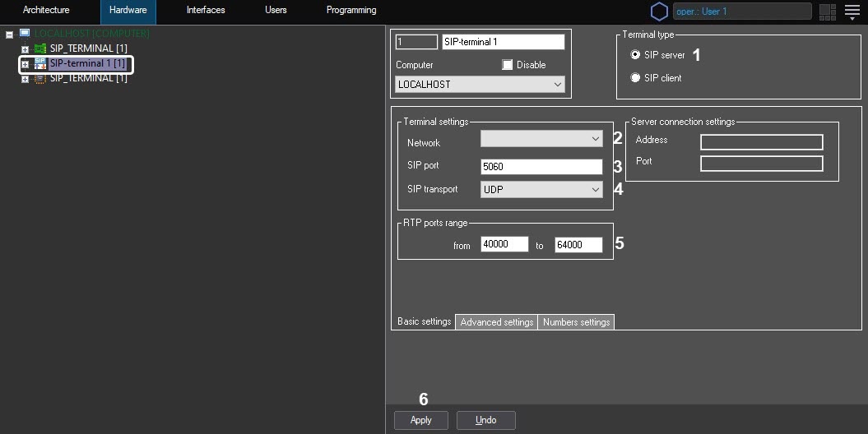This screenshot has height=434, width=868.
Task: Collapse the LOCALHOST tree node
Action: 9,35
